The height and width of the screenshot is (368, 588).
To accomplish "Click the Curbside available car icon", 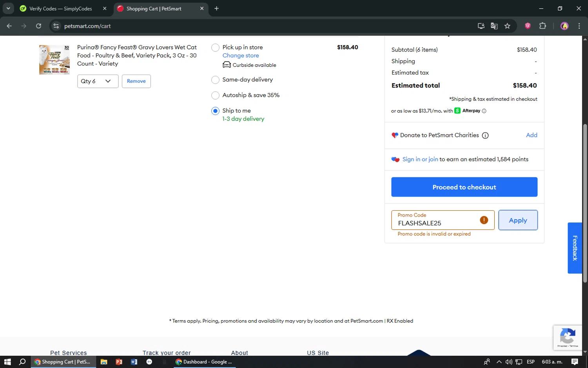I will [227, 65].
